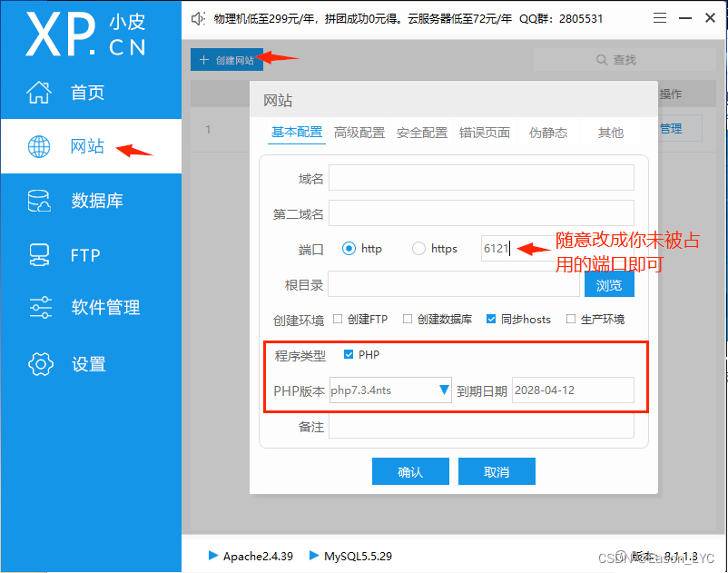The width and height of the screenshot is (728, 573).
Task: Click the 确认 confirm button
Action: 410,472
